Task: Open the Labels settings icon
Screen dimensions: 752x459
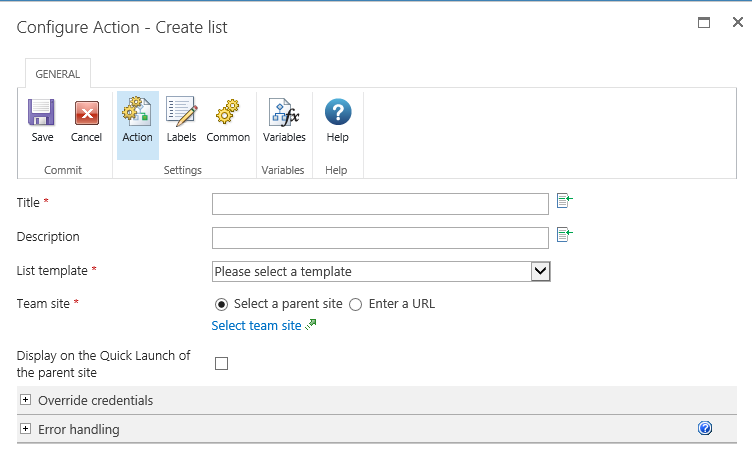Action: tap(181, 113)
